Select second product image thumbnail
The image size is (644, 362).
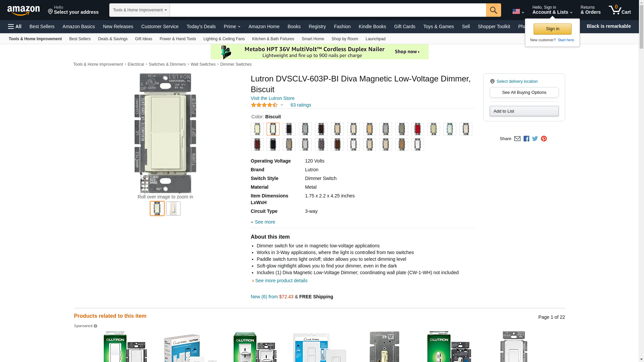click(173, 208)
